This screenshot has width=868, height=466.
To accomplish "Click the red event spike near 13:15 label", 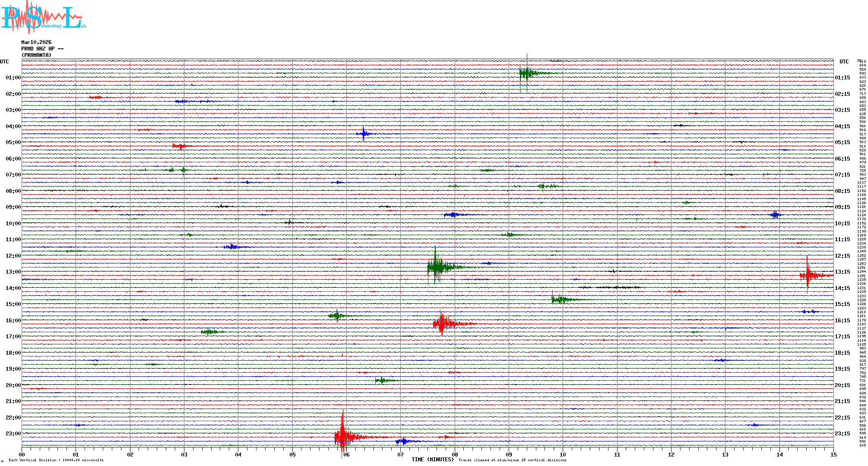I will tap(808, 275).
